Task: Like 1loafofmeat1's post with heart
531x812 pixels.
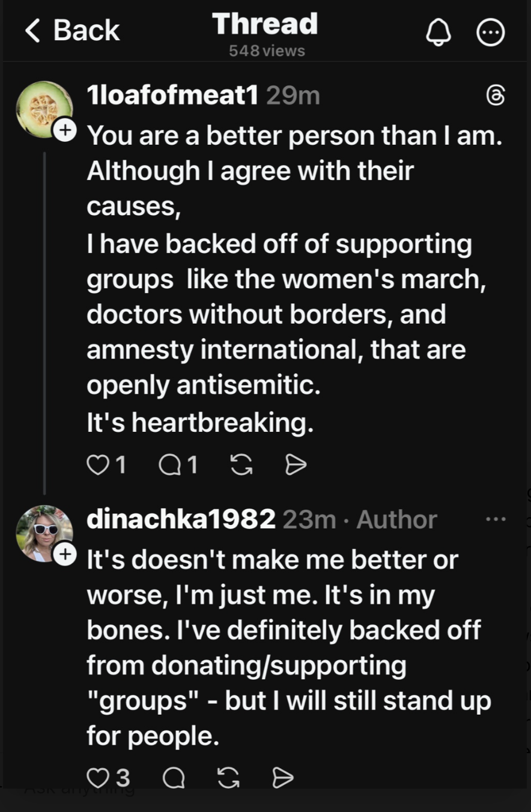Action: click(x=97, y=464)
